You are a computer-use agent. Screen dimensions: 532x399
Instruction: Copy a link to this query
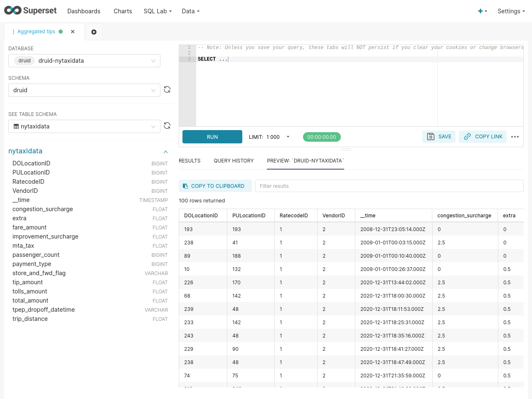pyautogui.click(x=483, y=137)
